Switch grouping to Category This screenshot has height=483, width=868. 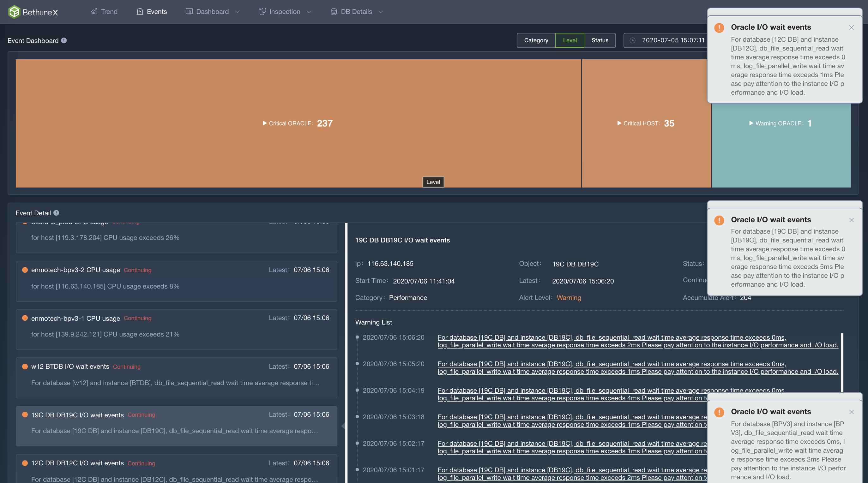point(536,40)
